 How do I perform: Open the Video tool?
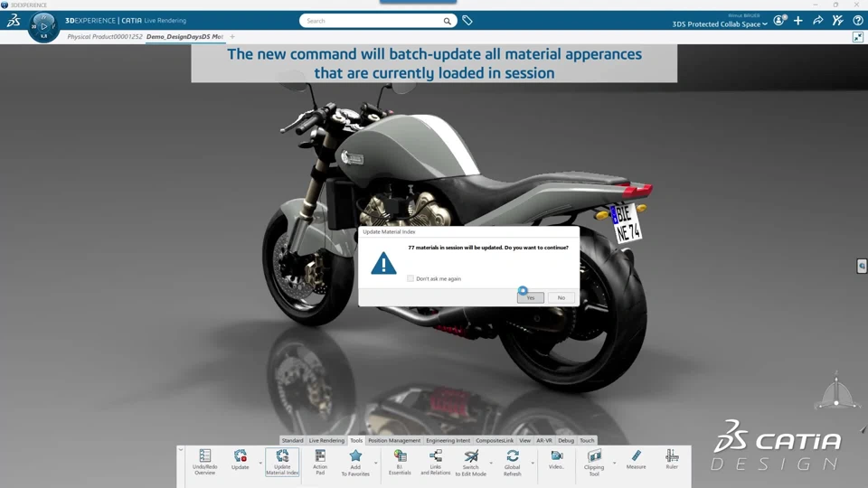click(x=556, y=460)
